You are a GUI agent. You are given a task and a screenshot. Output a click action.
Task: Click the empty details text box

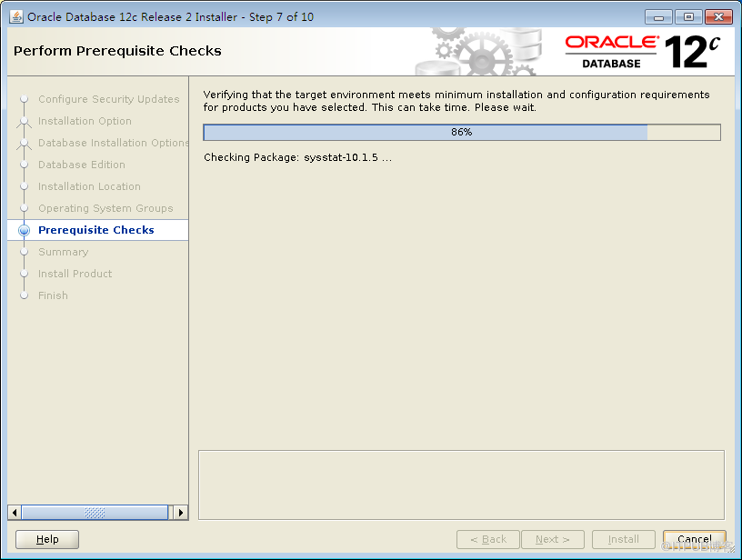pos(461,485)
